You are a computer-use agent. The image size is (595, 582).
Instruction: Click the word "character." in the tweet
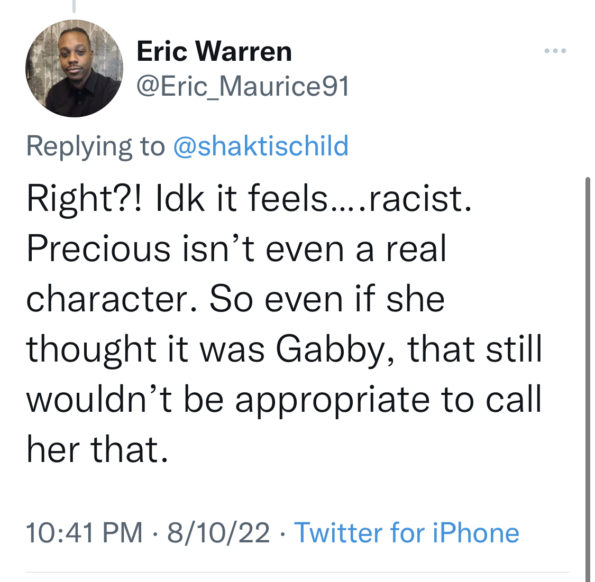click(x=112, y=299)
